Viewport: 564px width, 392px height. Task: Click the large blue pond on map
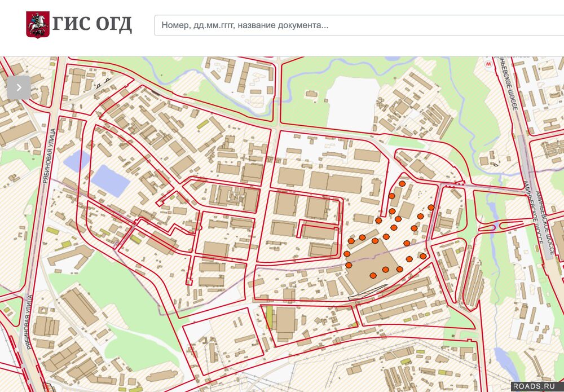pos(111,180)
